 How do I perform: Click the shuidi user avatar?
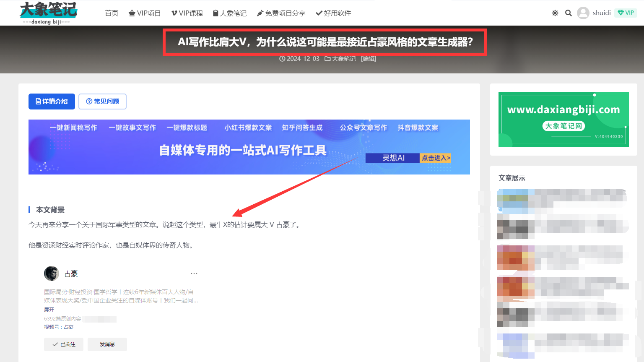click(583, 13)
